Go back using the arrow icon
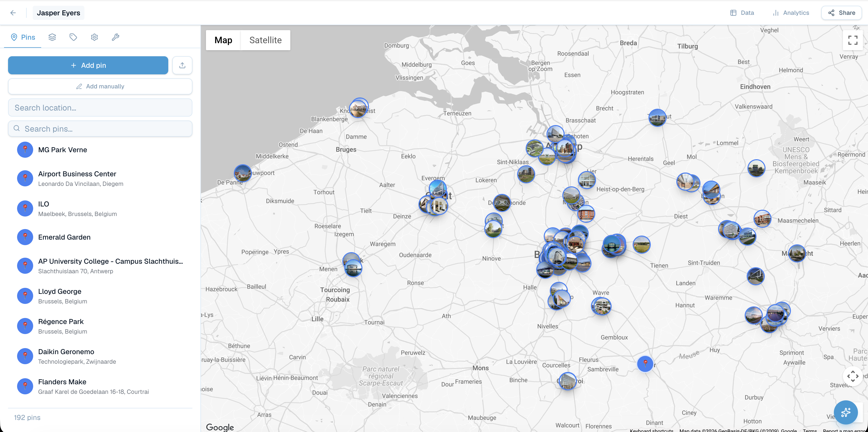 [13, 13]
